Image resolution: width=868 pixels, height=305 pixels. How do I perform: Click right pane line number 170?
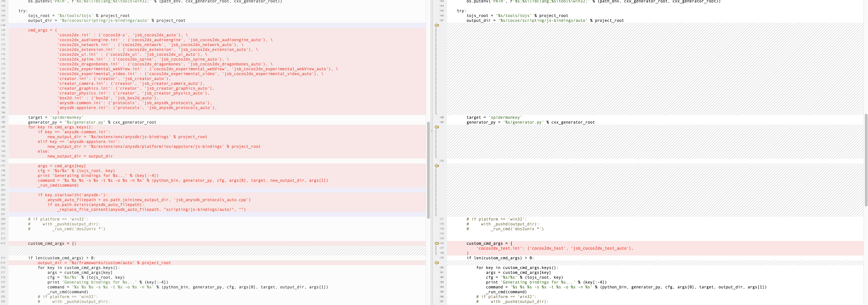click(x=441, y=161)
